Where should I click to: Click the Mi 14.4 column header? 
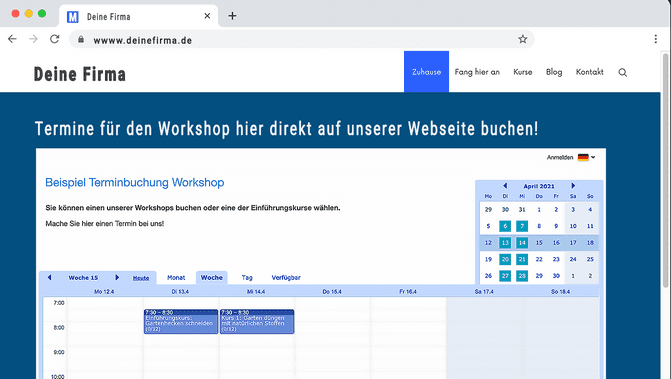point(256,291)
